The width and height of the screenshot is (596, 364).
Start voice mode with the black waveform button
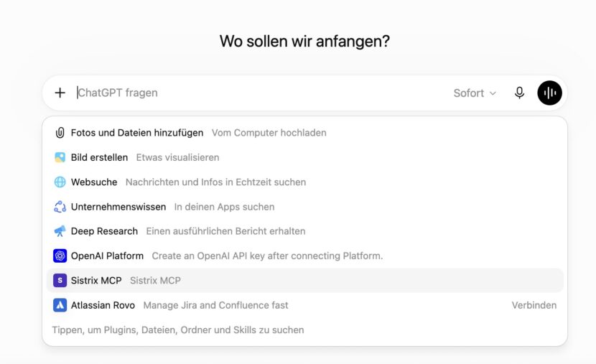pyautogui.click(x=549, y=93)
